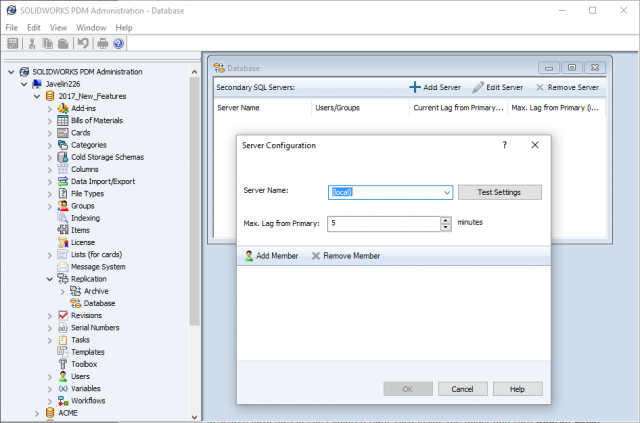
Task: Collapse the Replication tree node
Action: tap(50, 279)
